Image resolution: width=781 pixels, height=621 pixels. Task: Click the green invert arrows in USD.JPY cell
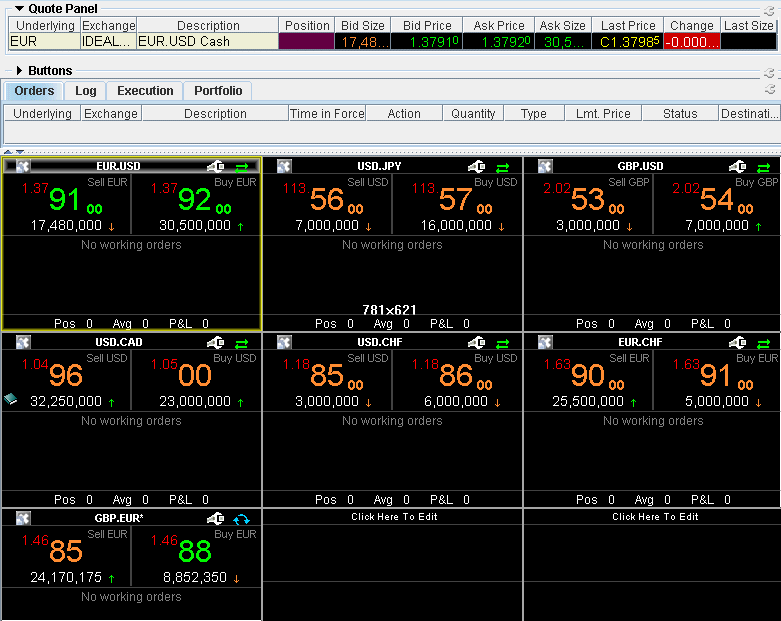coord(503,167)
